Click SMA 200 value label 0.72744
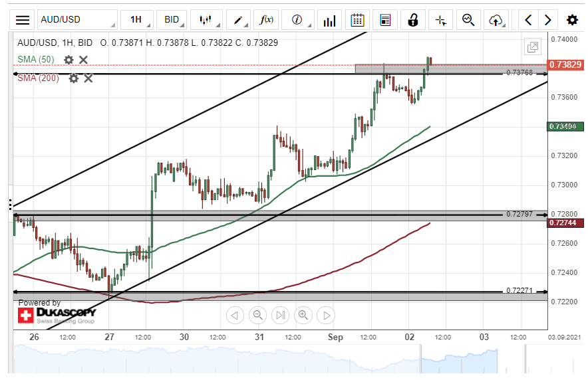This screenshot has width=588, height=380. (x=565, y=223)
